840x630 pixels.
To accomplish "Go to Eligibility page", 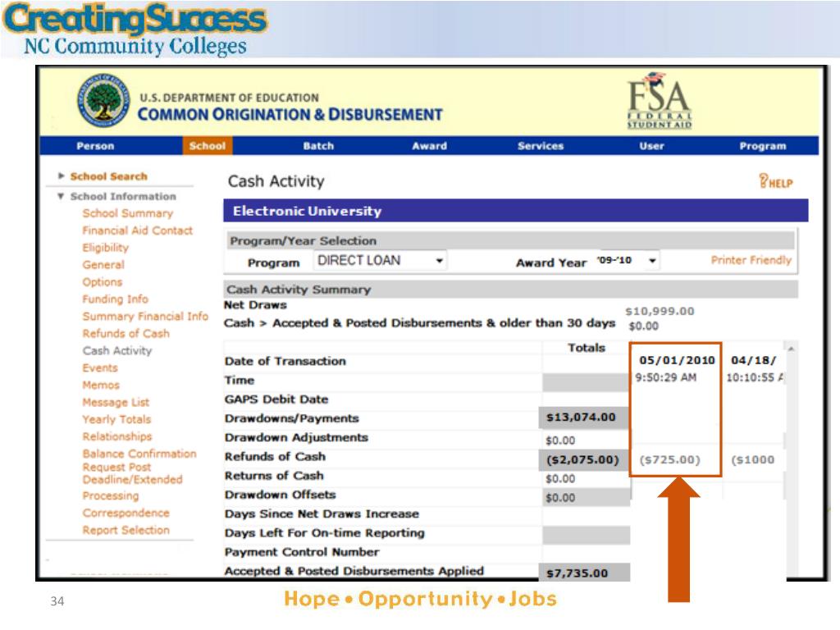I will (106, 248).
